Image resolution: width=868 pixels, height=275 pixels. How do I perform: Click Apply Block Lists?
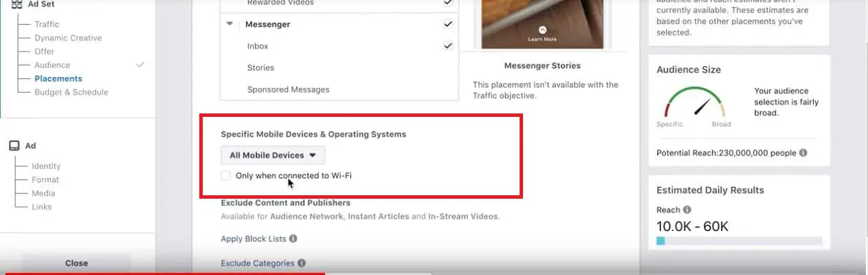point(254,239)
